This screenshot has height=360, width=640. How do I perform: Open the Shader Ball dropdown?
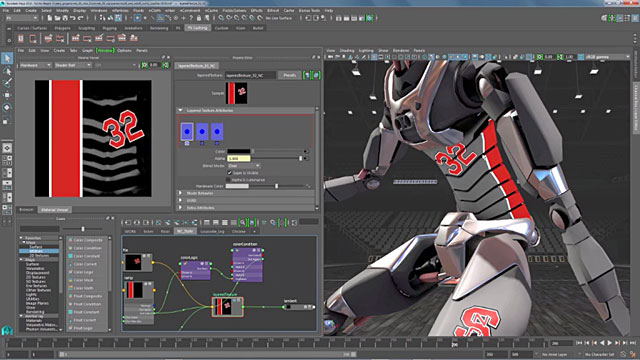coord(73,65)
